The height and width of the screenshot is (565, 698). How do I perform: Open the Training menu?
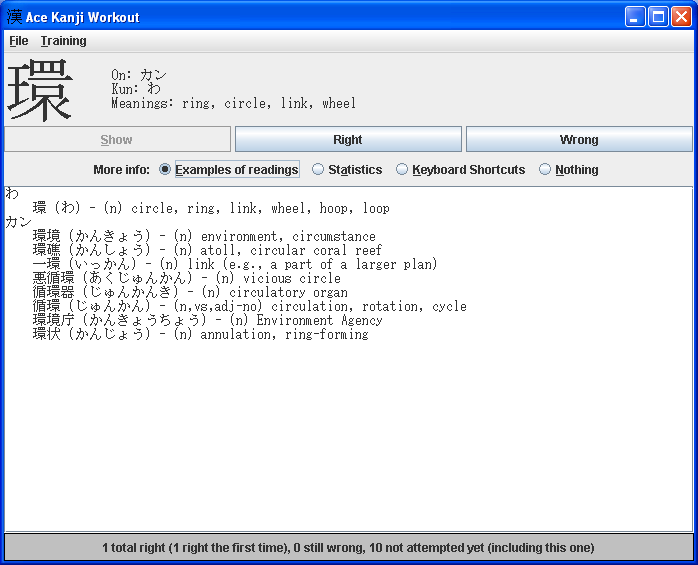[x=64, y=41]
